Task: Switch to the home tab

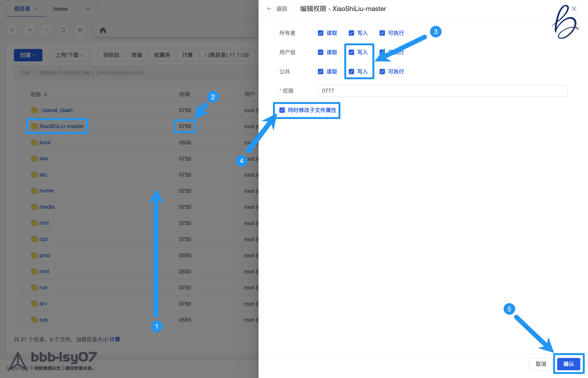Action: (60, 9)
